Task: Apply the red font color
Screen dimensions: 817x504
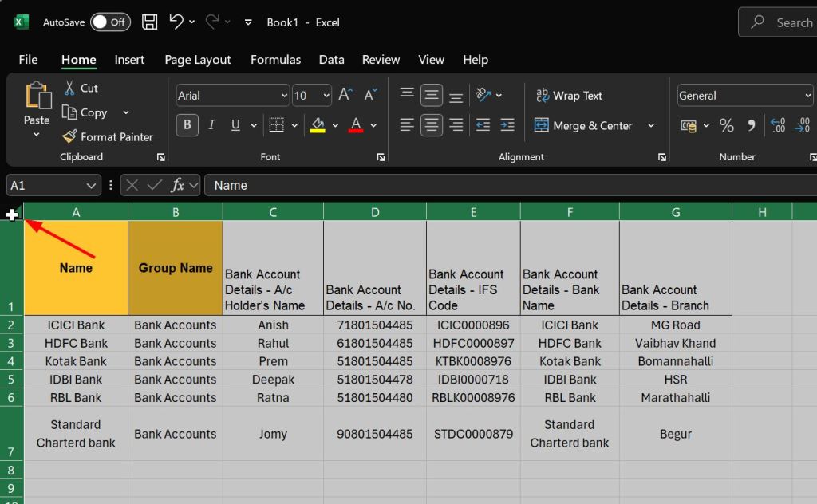Action: pyautogui.click(x=356, y=125)
